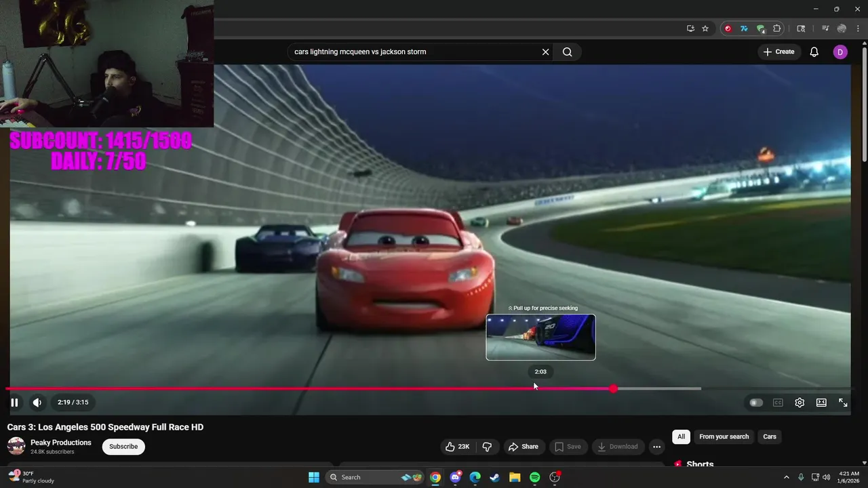Open Chrome three-dot menu

pos(858,28)
